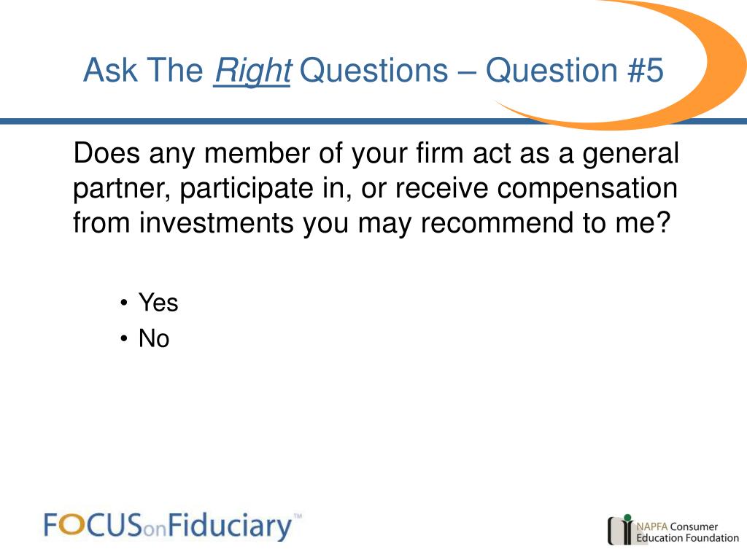Click 'from investments you may recommend' line
Viewport: 747px width, 560px height.
click(x=371, y=223)
